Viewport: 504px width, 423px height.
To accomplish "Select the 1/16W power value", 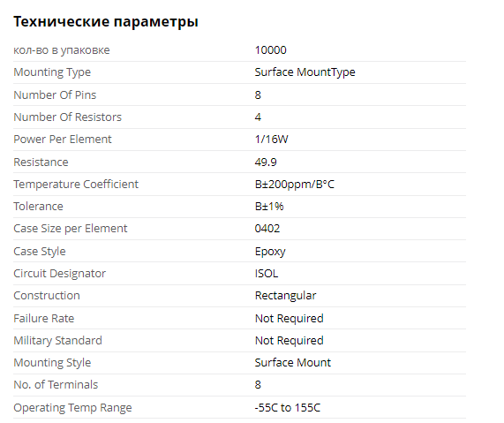I will point(271,140).
